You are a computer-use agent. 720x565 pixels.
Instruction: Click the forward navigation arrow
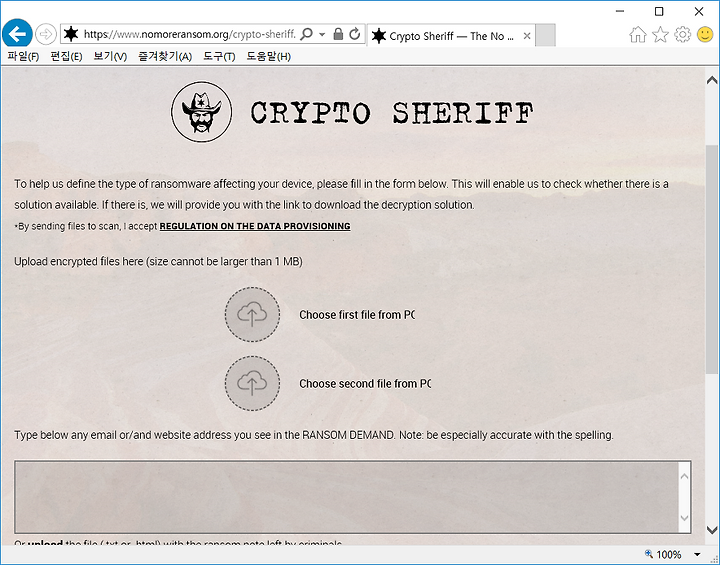point(45,34)
